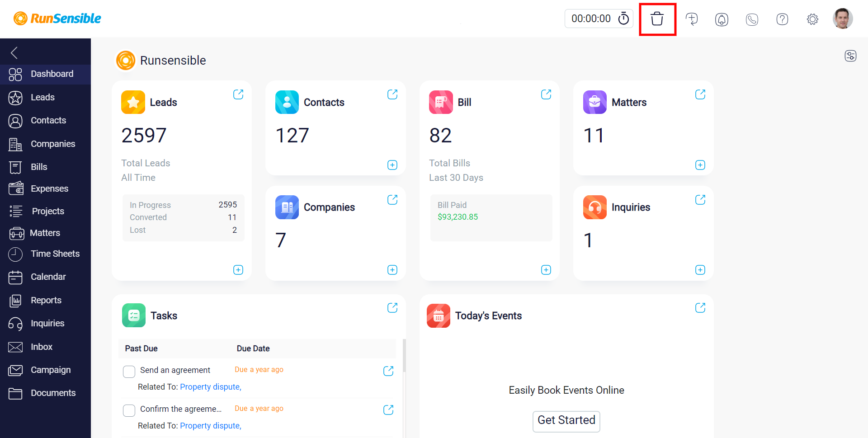The height and width of the screenshot is (438, 868).
Task: Check the 'Send an agreement' task checkbox
Action: coord(129,372)
